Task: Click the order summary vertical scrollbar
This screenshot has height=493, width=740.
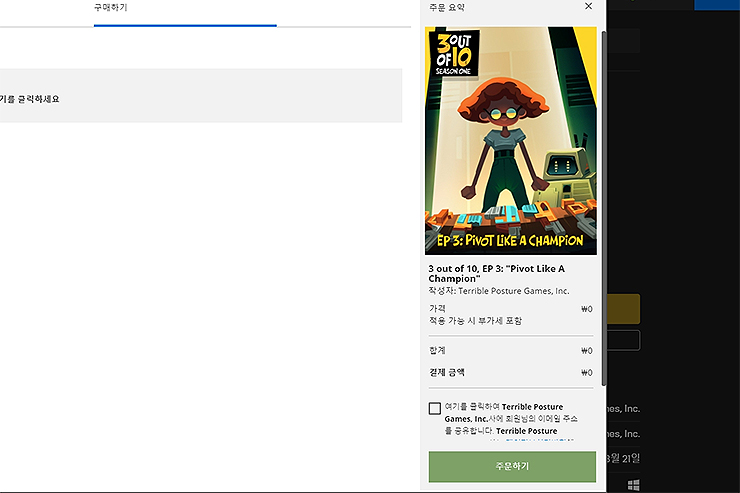Action: click(604, 208)
